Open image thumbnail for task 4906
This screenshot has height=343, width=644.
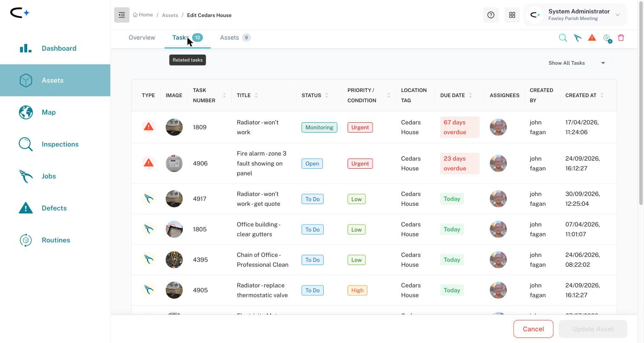click(x=174, y=163)
